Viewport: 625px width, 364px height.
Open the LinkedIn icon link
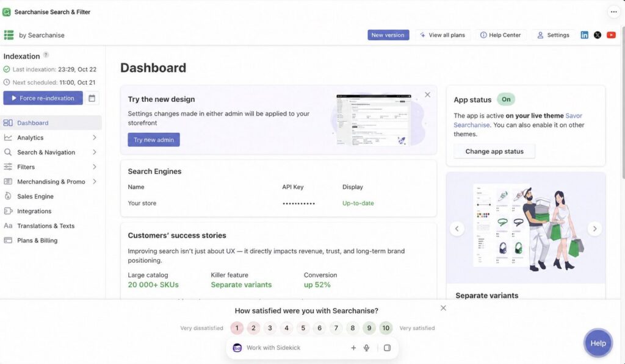pos(584,35)
